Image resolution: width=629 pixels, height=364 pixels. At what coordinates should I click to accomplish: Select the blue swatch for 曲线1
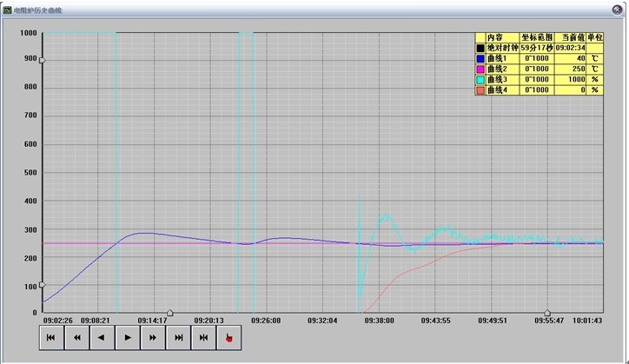pos(480,58)
